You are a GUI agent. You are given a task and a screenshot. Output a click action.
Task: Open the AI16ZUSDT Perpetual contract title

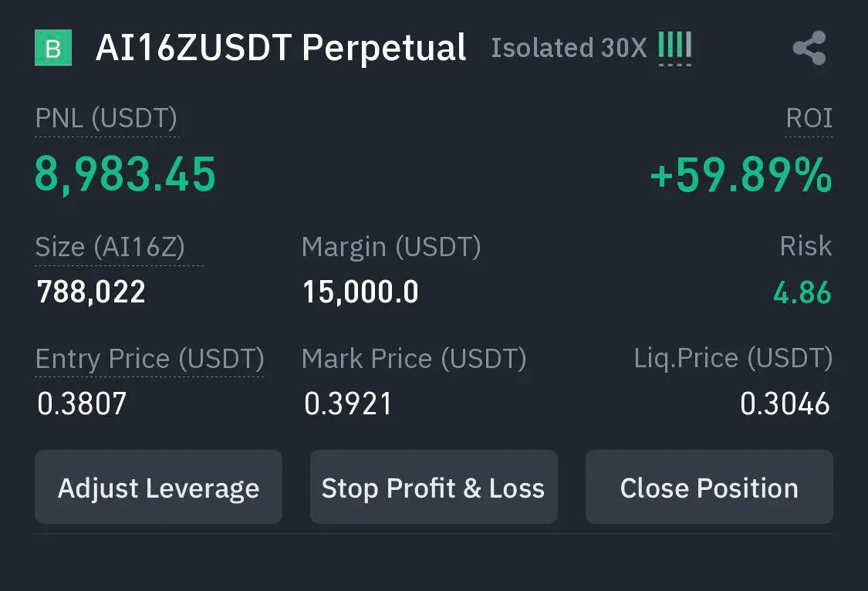281,48
